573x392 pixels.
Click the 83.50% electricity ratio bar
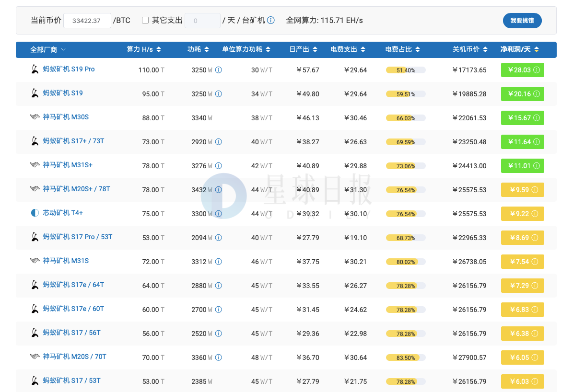(406, 357)
